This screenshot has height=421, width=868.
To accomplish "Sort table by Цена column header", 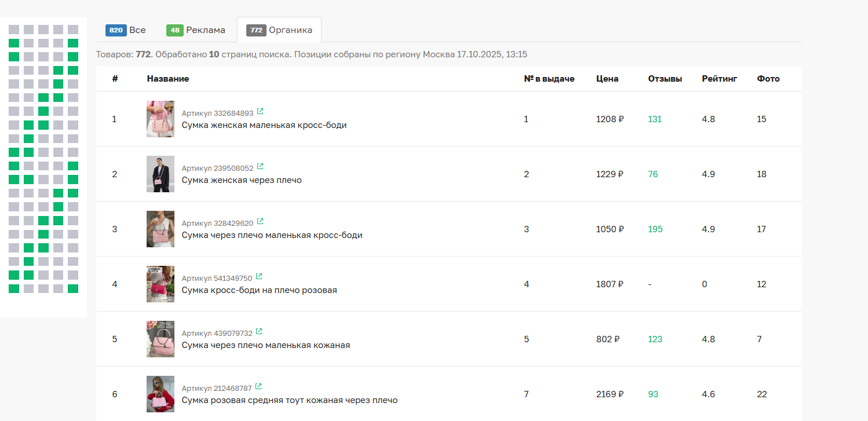I will pyautogui.click(x=607, y=79).
